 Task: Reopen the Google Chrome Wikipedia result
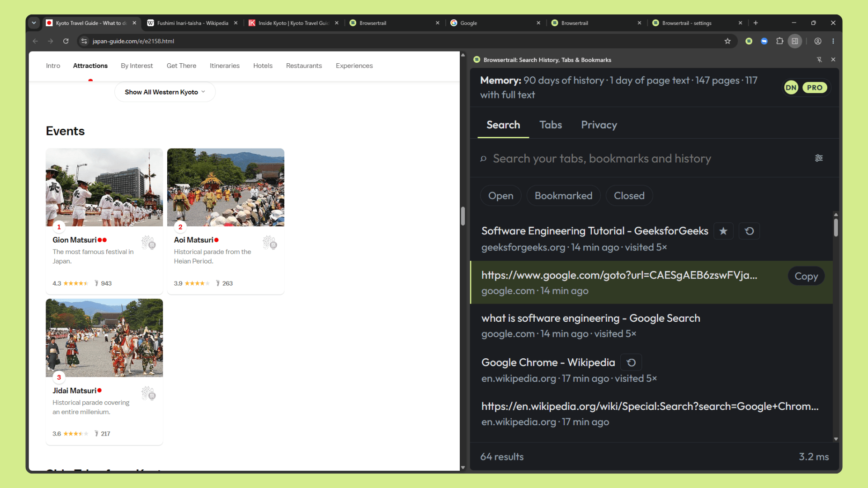coord(631,362)
